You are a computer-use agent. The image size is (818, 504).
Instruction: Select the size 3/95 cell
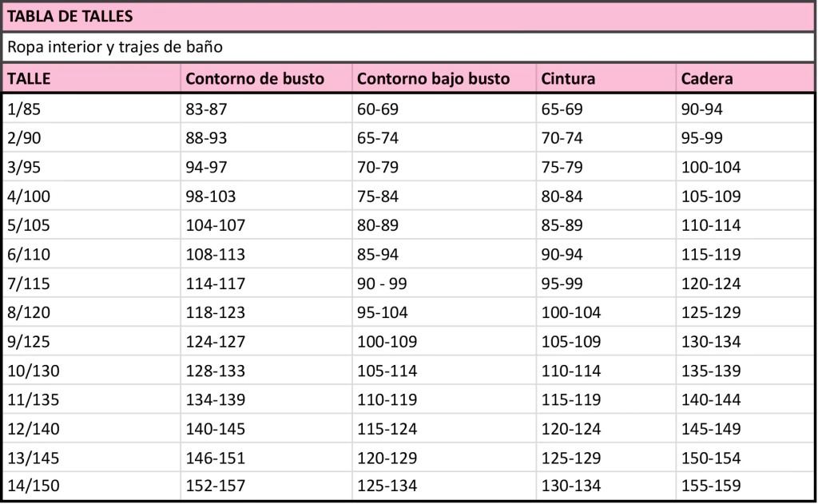pos(24,168)
